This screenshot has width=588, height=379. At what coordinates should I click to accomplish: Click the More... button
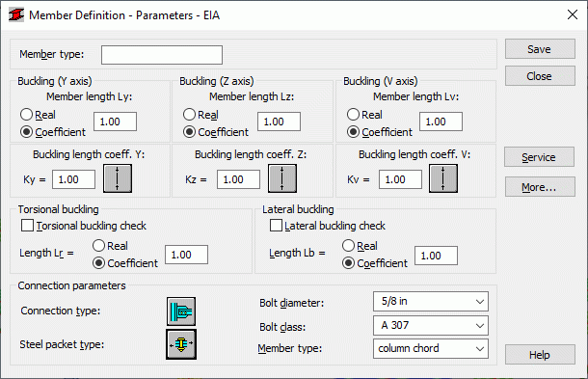540,187
